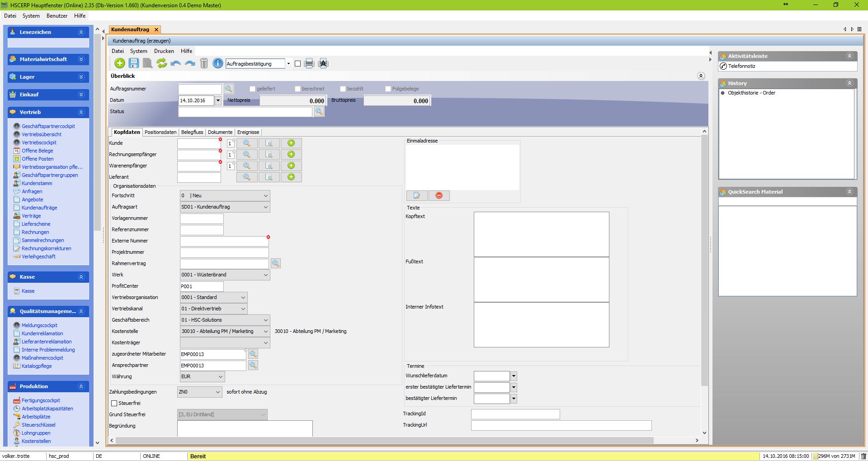The width and height of the screenshot is (868, 461).
Task: Tick the geliefert checkbox
Action: [252, 89]
